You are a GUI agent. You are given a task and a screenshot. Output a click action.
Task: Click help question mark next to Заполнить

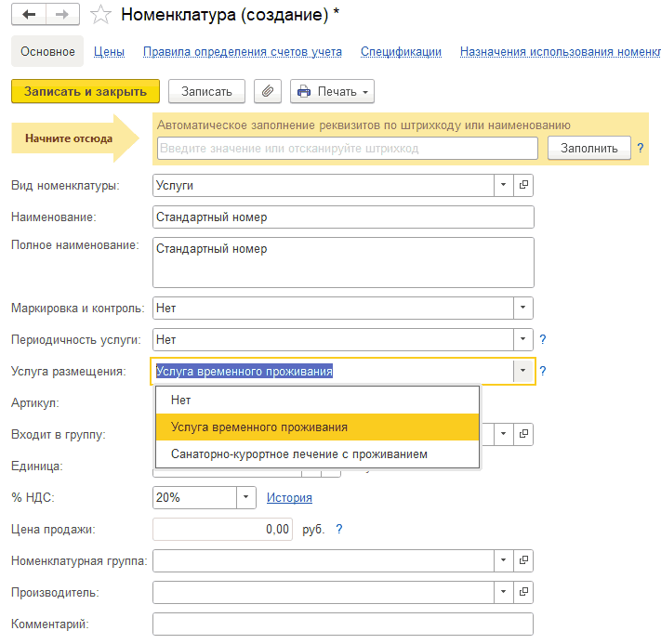[641, 148]
